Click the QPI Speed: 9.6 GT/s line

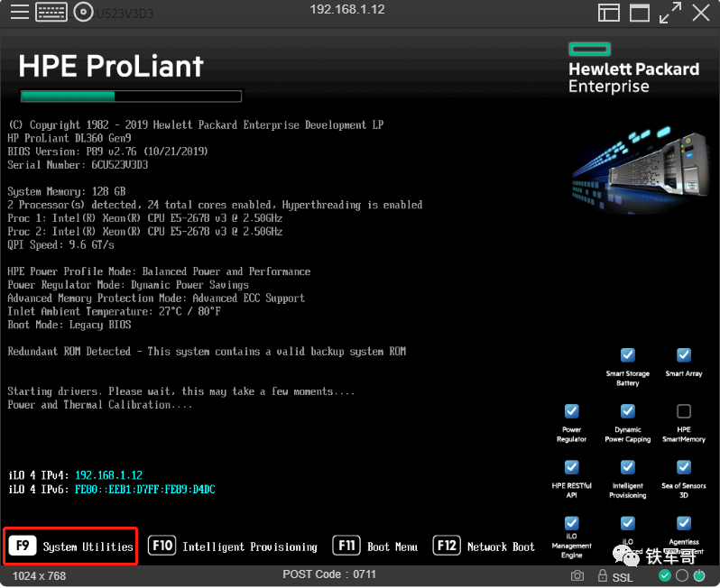[x=60, y=244]
